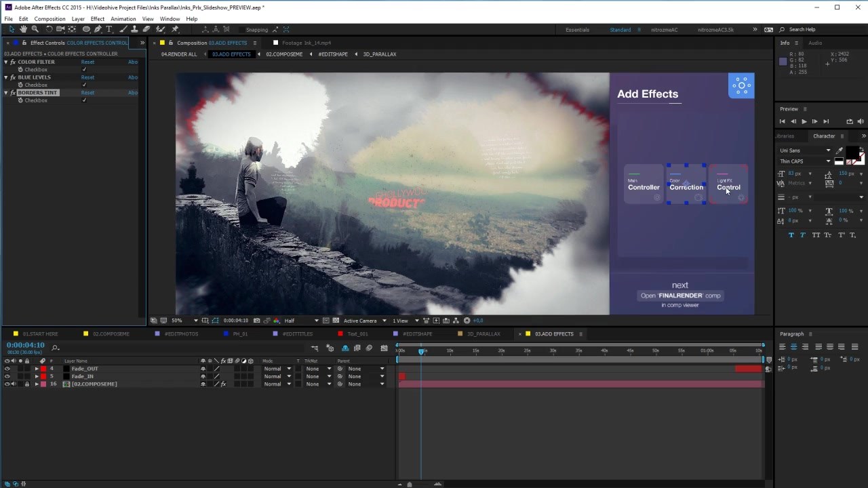Select the Standard workspace
This screenshot has height=488, width=868.
coord(620,30)
